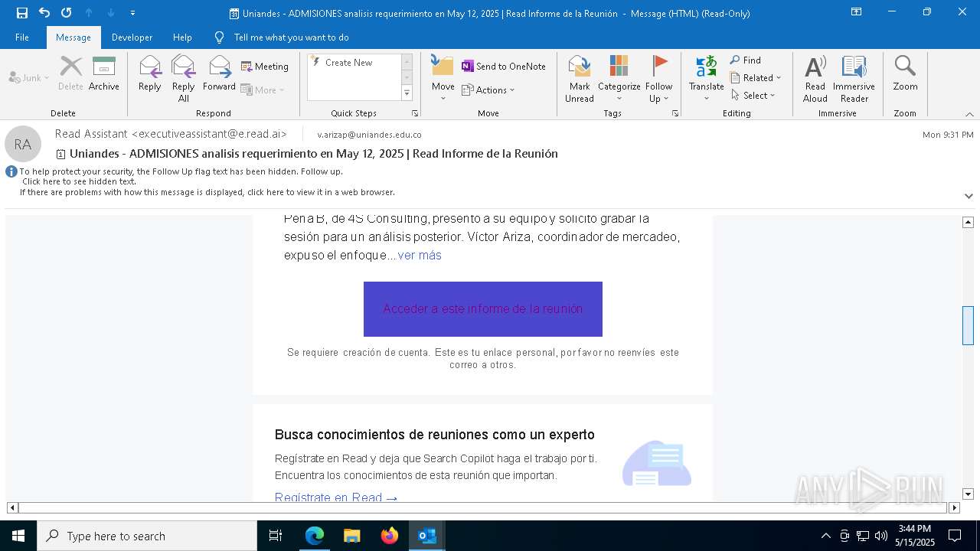Expand the Quick Steps gallery
The image size is (980, 551).
pyautogui.click(x=407, y=93)
